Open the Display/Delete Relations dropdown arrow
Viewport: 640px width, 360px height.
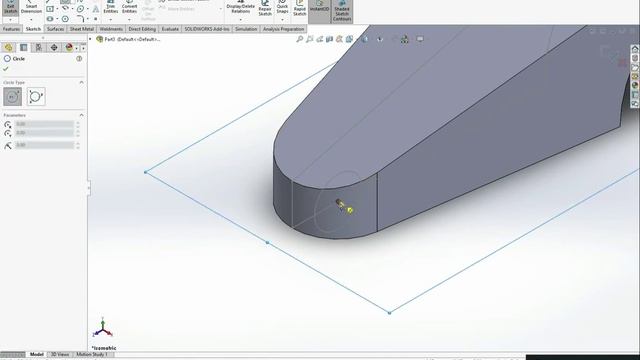coord(240,19)
